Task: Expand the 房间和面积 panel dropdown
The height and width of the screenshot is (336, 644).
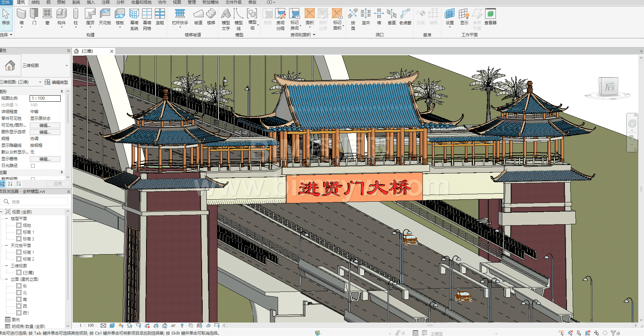Action: click(314, 35)
